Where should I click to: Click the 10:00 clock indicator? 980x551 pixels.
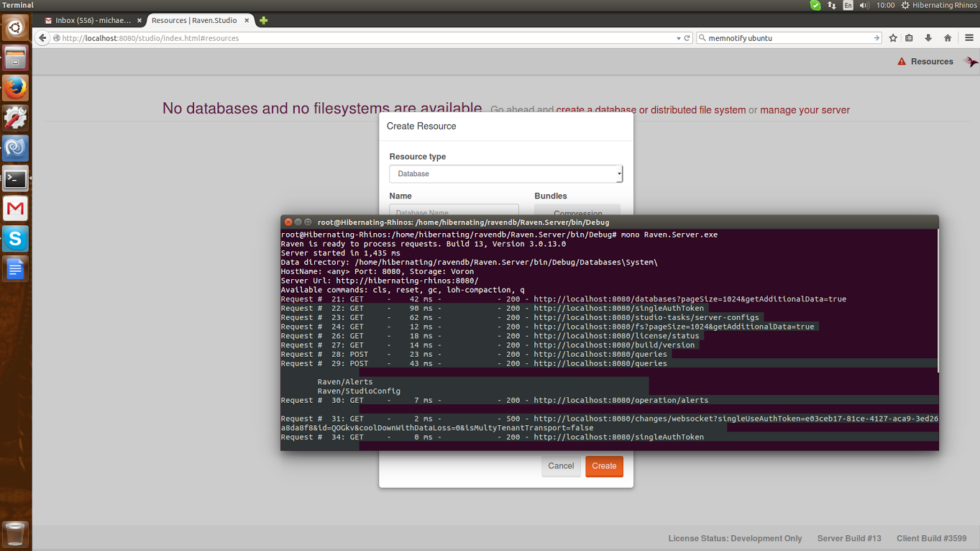point(886,5)
